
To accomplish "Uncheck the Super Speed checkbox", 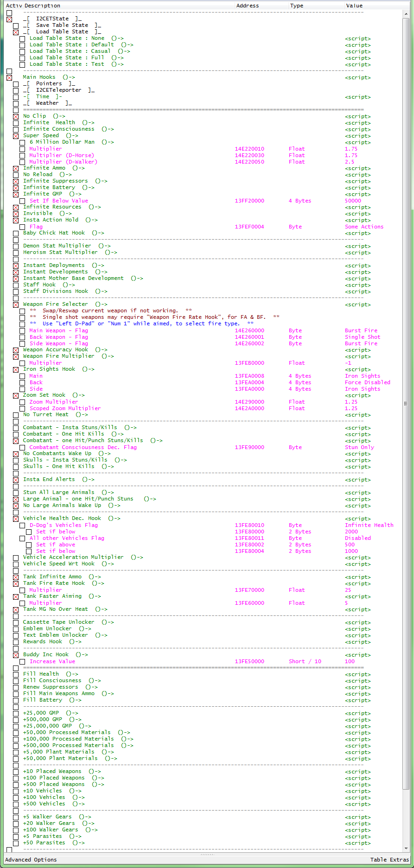I will [x=16, y=136].
